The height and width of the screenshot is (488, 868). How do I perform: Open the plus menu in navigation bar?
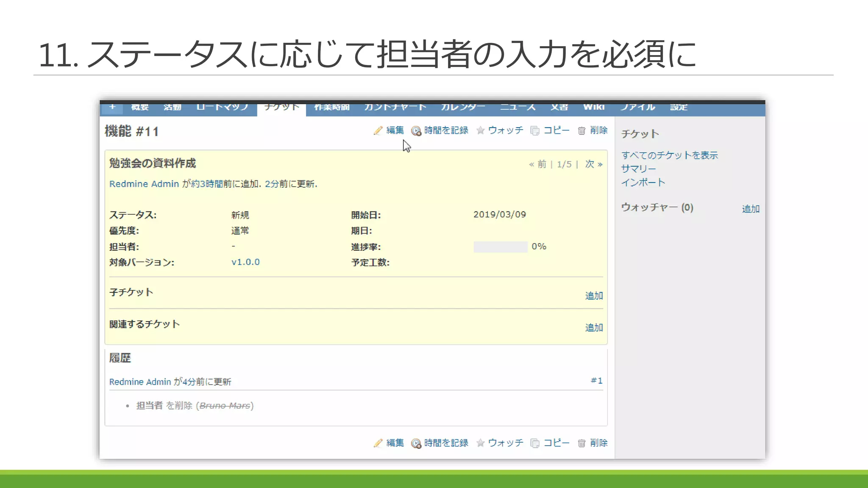point(112,108)
